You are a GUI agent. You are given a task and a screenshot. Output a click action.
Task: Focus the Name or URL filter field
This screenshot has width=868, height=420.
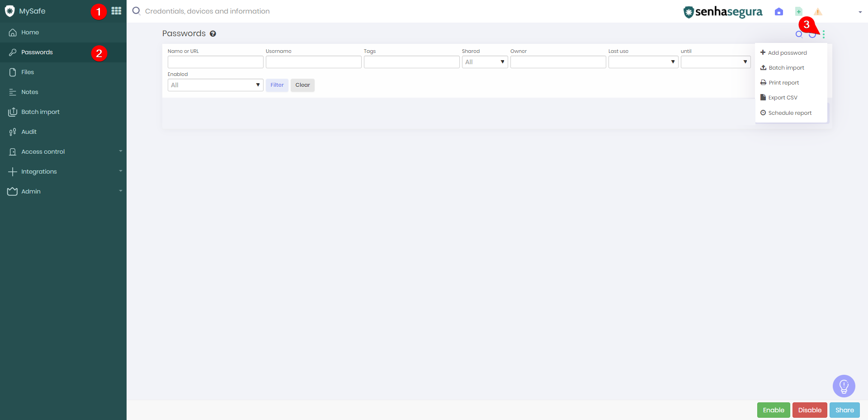tap(215, 62)
